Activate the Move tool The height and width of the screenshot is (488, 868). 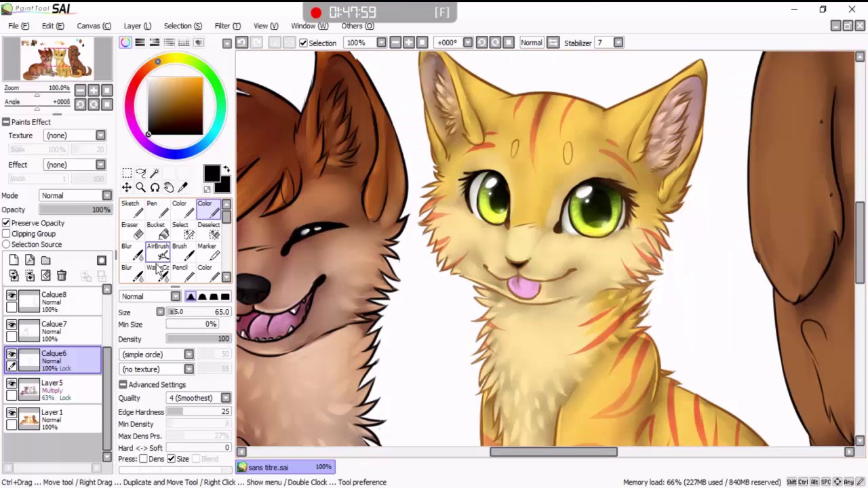tap(127, 188)
